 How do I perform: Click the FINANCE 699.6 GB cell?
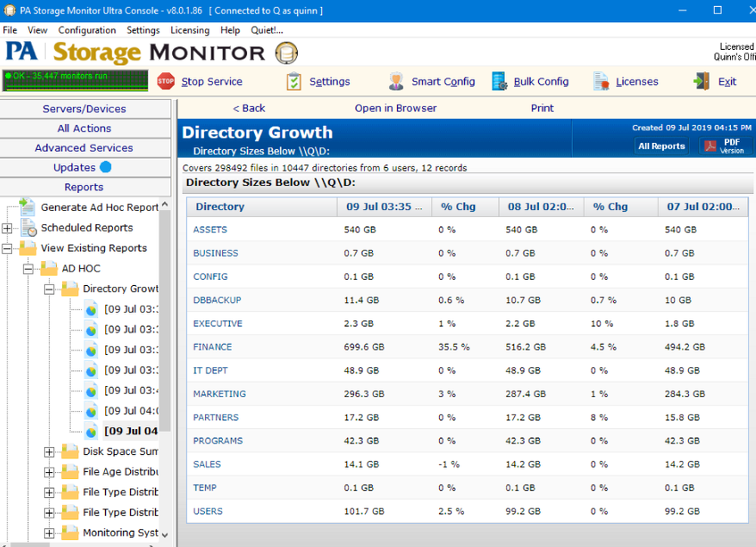(x=364, y=347)
